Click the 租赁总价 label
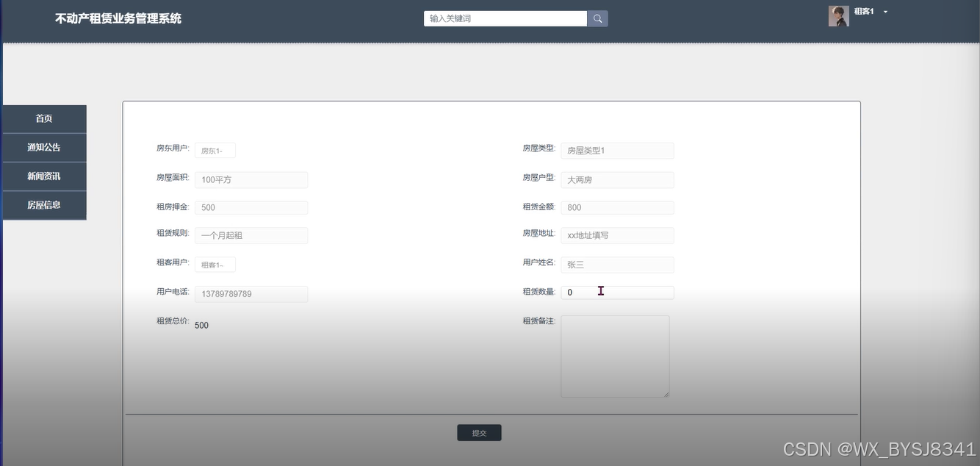 (173, 321)
